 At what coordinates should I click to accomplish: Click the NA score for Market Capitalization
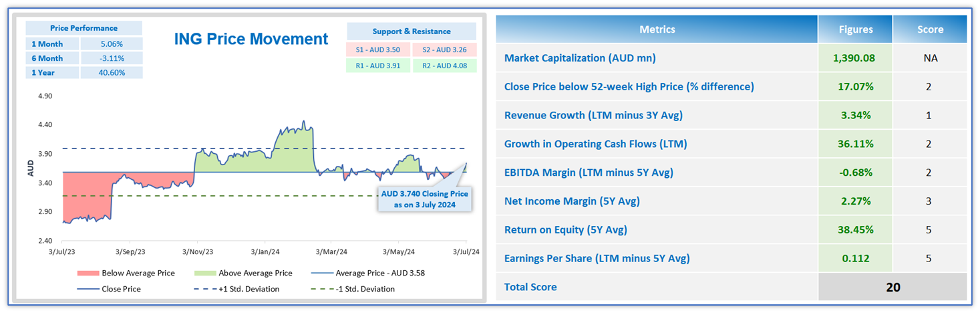(x=930, y=58)
